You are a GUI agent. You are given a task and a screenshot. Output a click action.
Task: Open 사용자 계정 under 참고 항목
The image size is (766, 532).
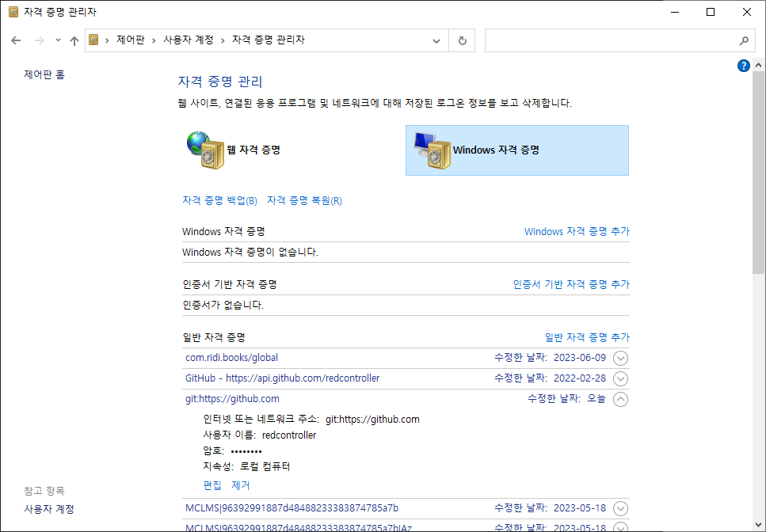click(x=49, y=509)
